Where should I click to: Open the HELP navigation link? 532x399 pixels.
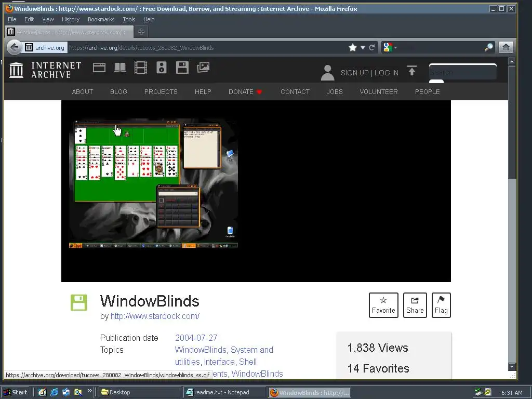[203, 92]
